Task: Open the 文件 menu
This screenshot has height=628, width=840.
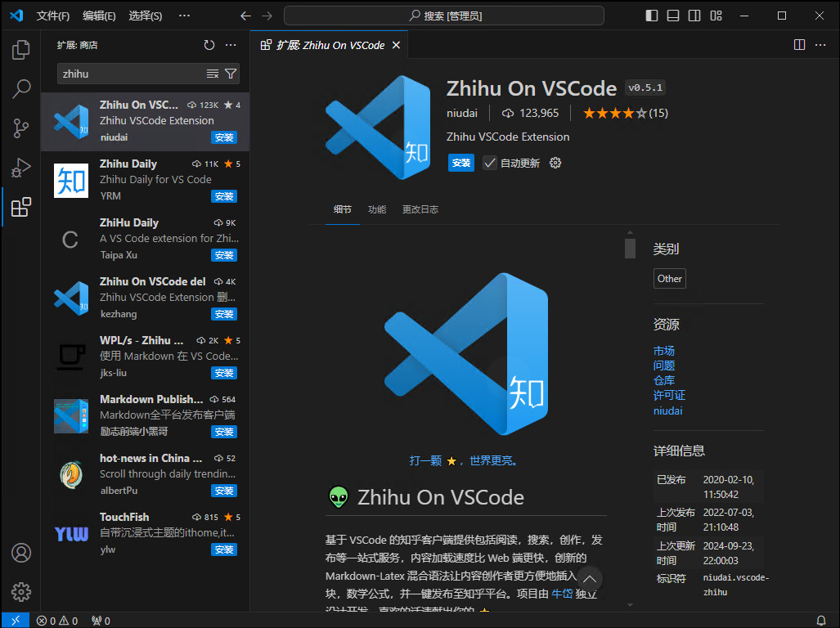Action: [53, 15]
